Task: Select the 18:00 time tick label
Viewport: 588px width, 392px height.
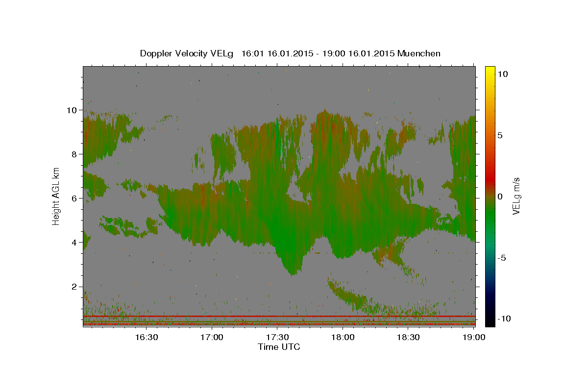Action: tap(343, 338)
